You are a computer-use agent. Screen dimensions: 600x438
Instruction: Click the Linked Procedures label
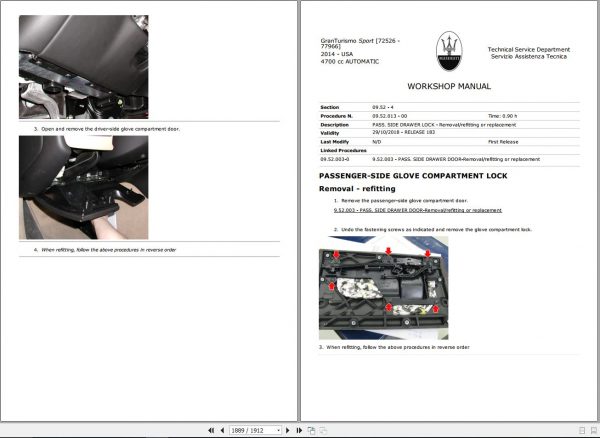[x=343, y=151]
